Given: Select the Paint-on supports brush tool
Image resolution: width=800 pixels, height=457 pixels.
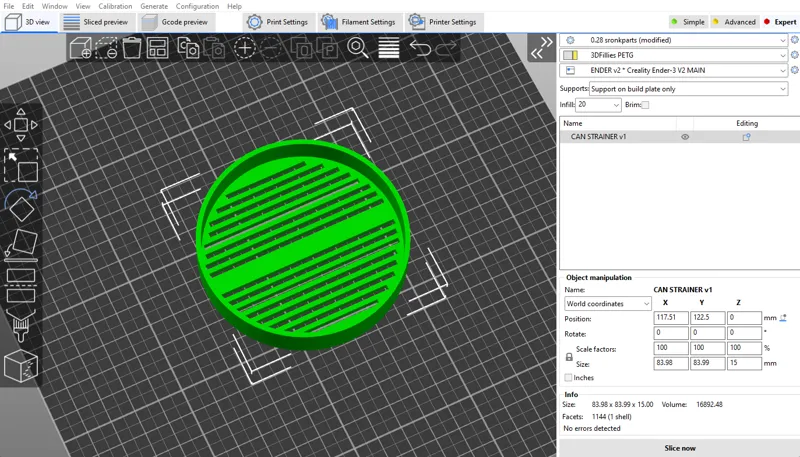Looking at the screenshot, I should pos(21,325).
